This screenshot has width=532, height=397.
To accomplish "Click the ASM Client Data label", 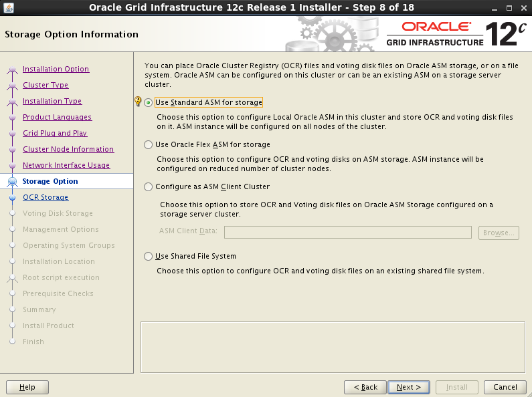I will 188,231.
